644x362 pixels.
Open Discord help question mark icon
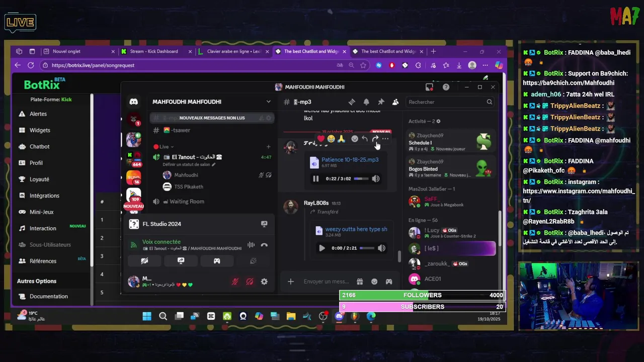tap(446, 87)
